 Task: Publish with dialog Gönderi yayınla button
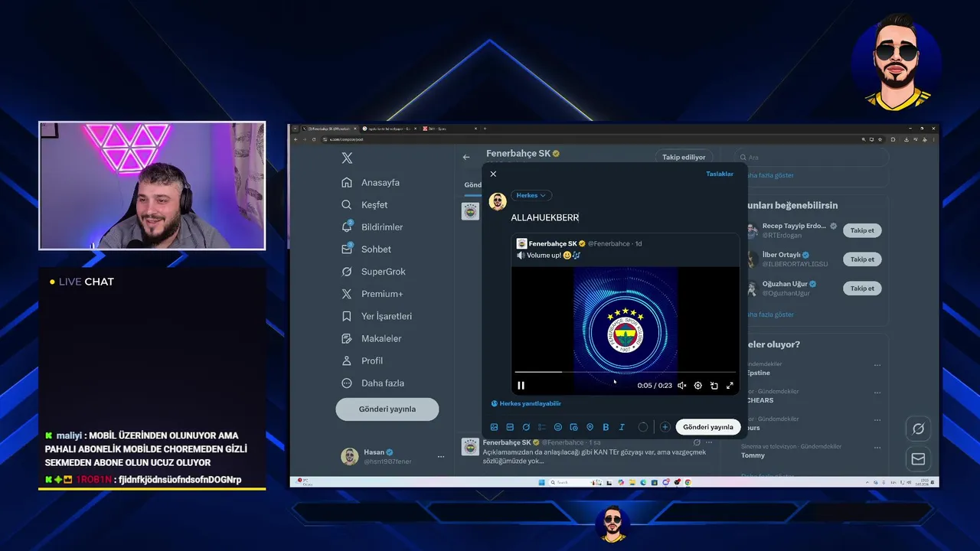708,427
